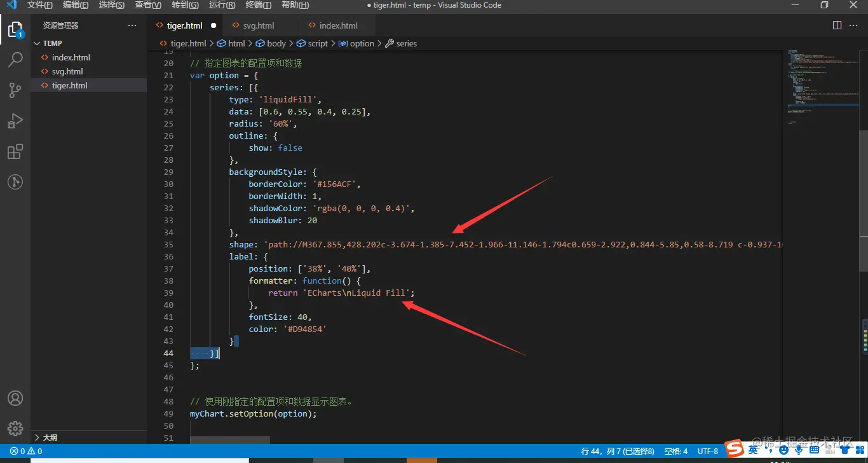Open the series breadcrumb dropdown
The width and height of the screenshot is (868, 463).
click(x=401, y=43)
